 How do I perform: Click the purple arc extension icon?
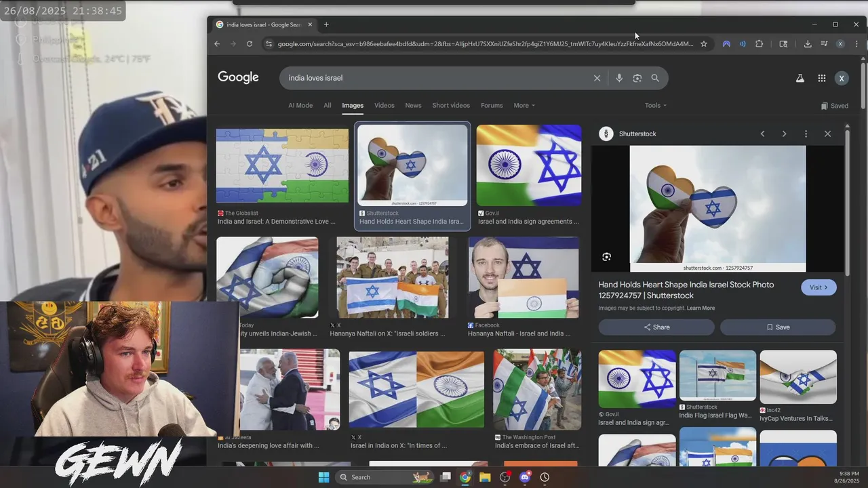(726, 44)
